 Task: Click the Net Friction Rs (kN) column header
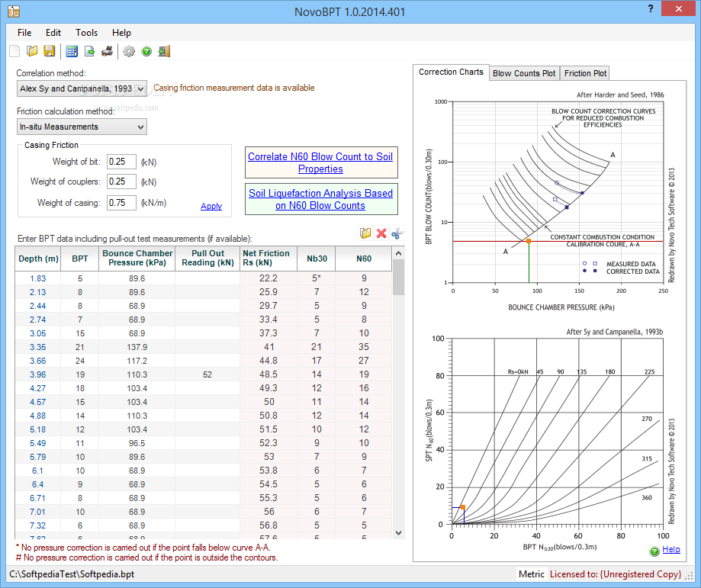tap(269, 259)
